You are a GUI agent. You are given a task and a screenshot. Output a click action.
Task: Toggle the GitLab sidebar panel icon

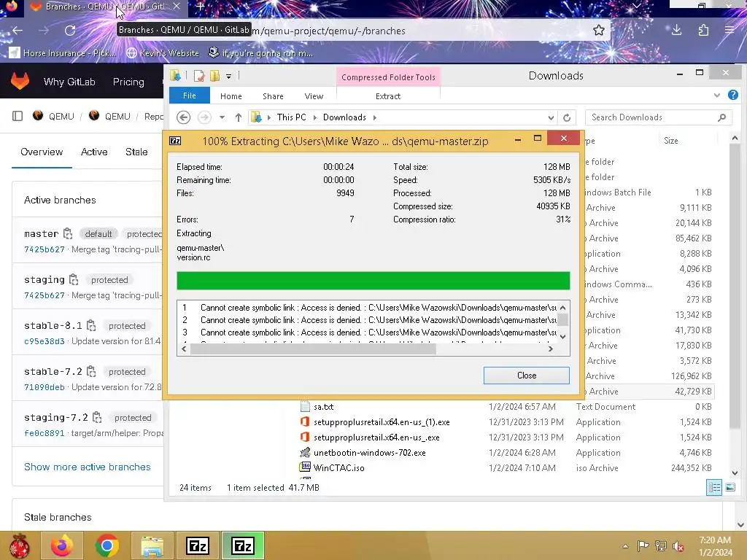[x=18, y=116]
